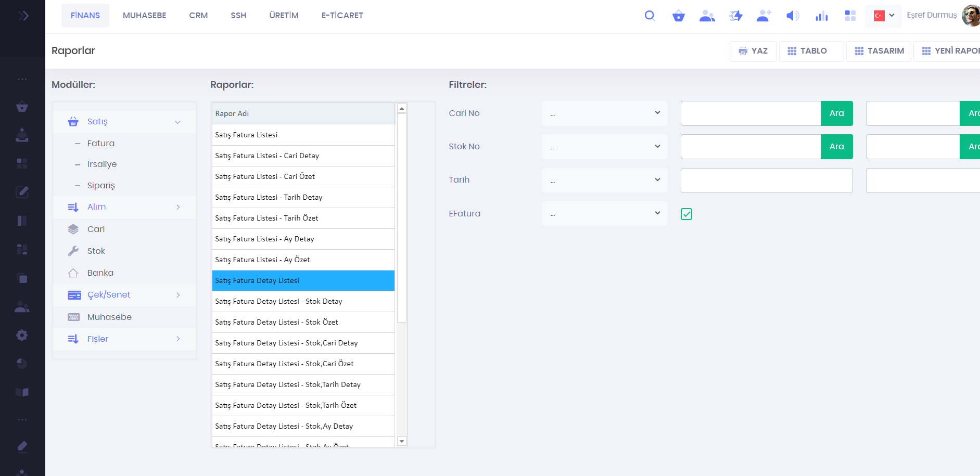980x476 pixels.
Task: Click the speaker announcements icon
Action: 792,16
